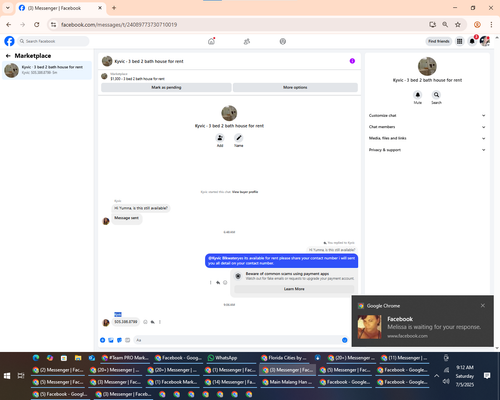This screenshot has height=400, width=500.
Task: Click the More options button
Action: point(295,87)
